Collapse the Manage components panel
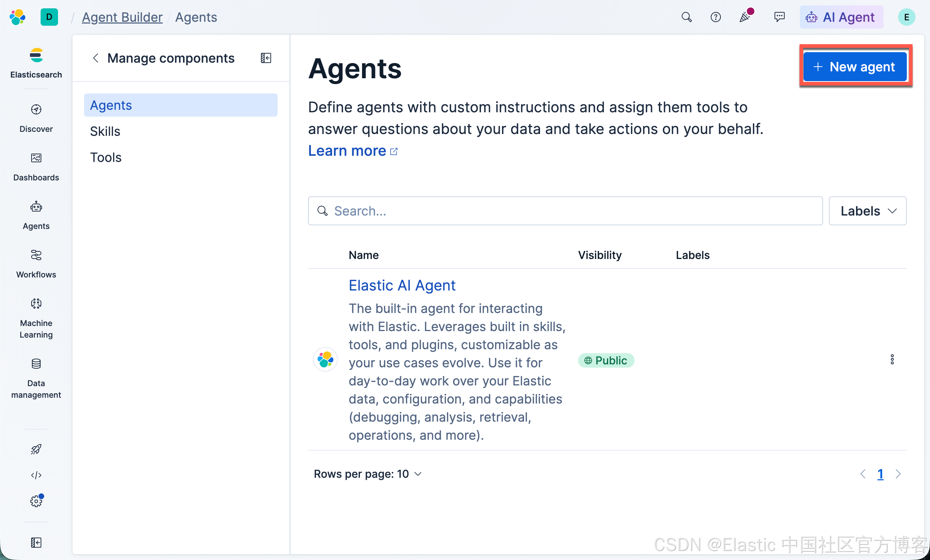 266,58
